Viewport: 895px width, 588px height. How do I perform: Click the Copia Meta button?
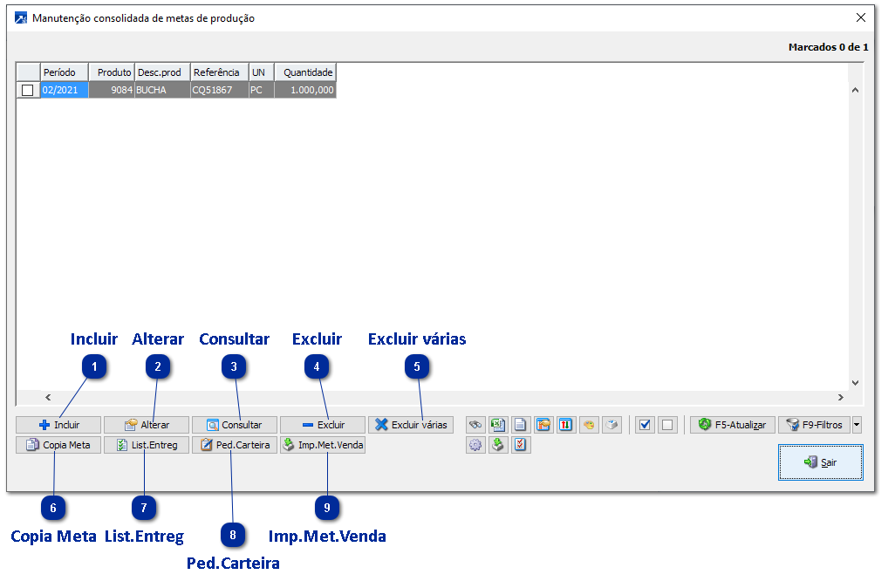58,445
